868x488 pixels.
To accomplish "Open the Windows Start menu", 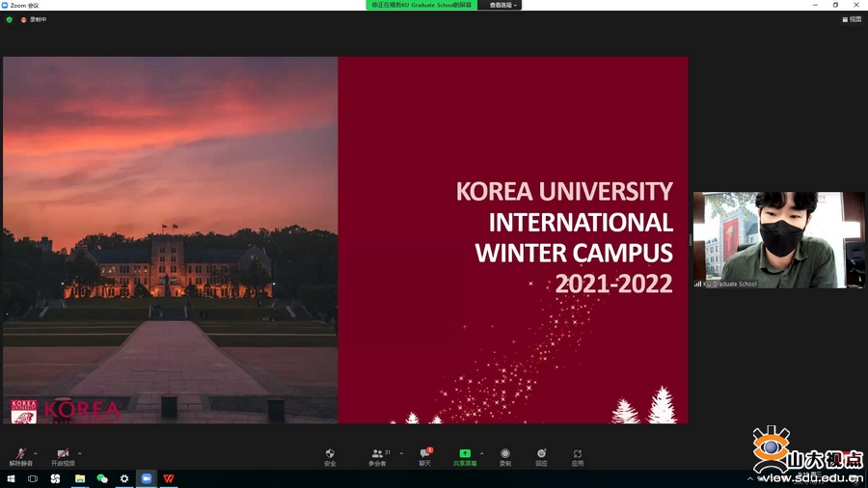I will click(11, 478).
